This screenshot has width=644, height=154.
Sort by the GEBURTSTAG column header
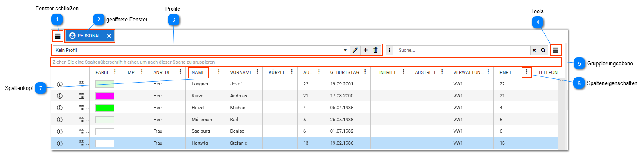(x=345, y=72)
